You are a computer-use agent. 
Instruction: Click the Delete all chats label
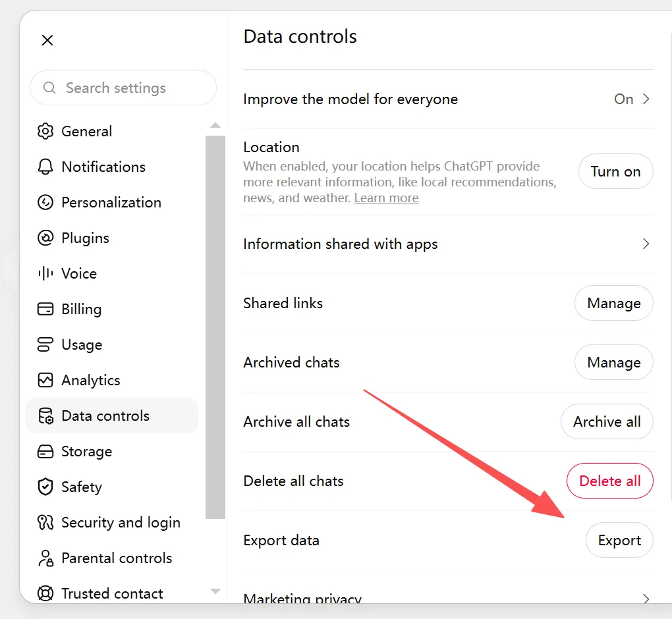[293, 481]
